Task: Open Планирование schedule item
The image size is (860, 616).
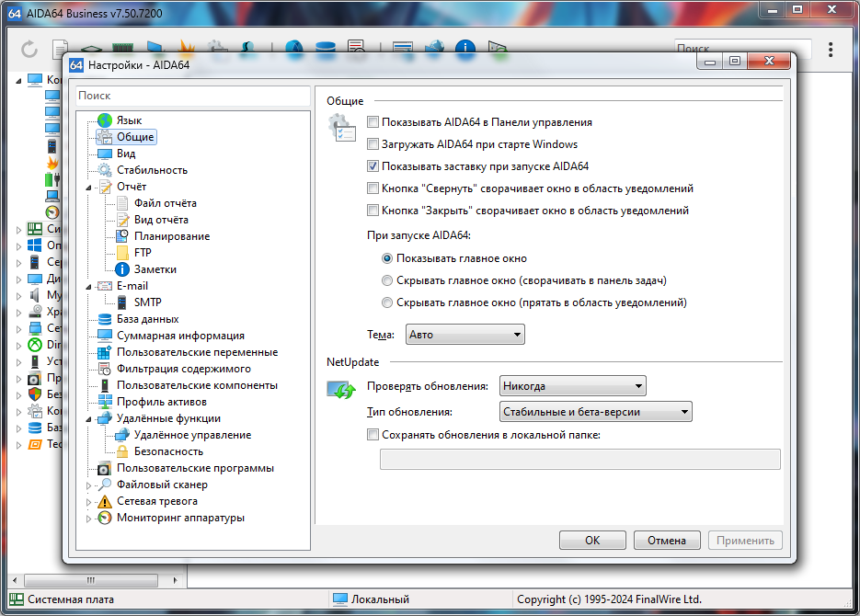Action: [163, 236]
